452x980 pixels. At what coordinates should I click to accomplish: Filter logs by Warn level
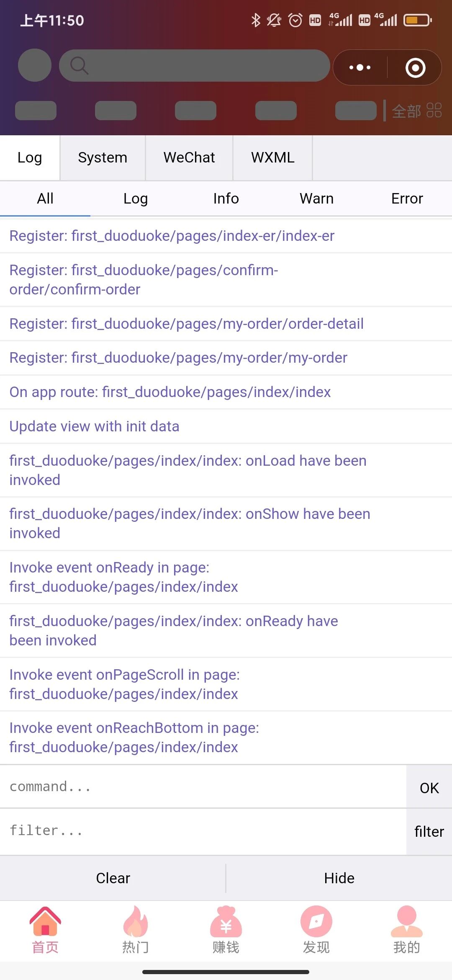coord(316,199)
